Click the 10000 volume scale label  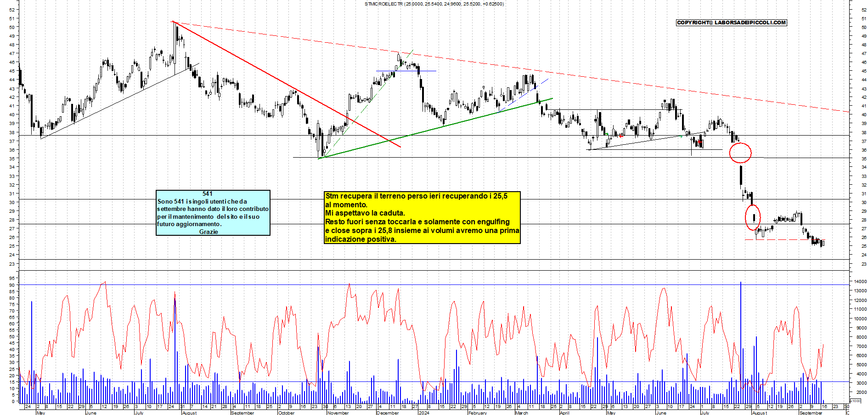(860, 318)
